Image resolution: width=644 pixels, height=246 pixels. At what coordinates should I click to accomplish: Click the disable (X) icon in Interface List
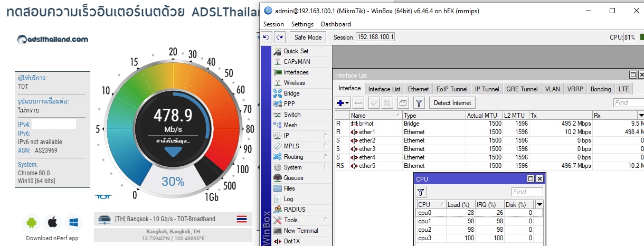tap(387, 103)
